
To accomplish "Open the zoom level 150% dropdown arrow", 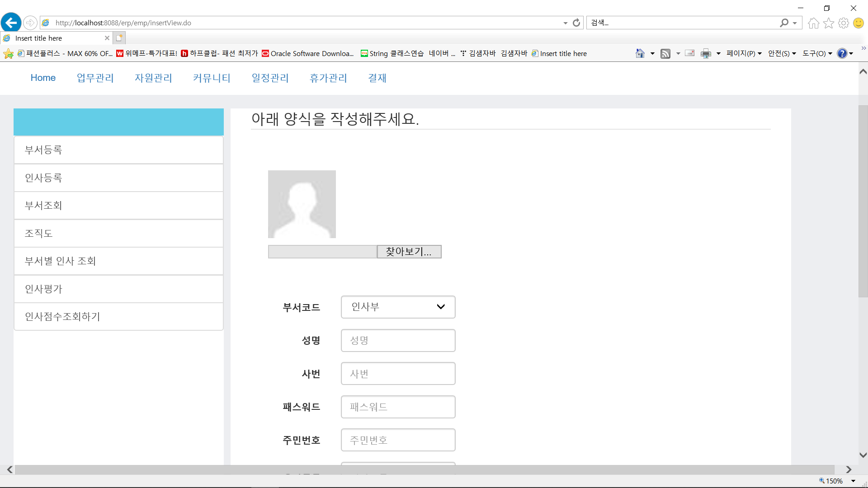I will click(x=853, y=481).
